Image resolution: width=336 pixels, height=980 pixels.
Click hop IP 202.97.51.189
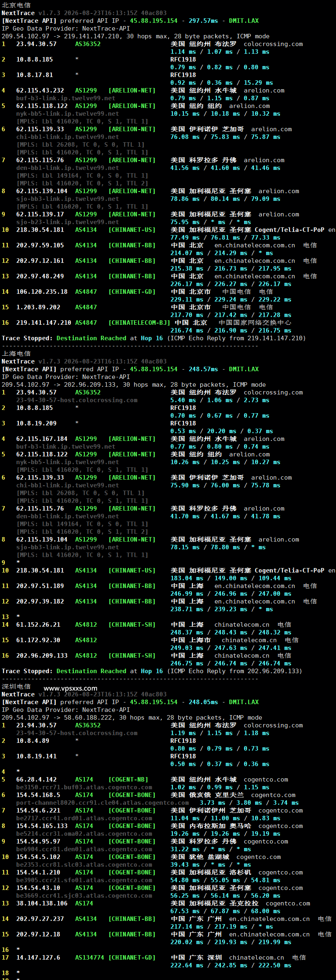tap(40, 586)
